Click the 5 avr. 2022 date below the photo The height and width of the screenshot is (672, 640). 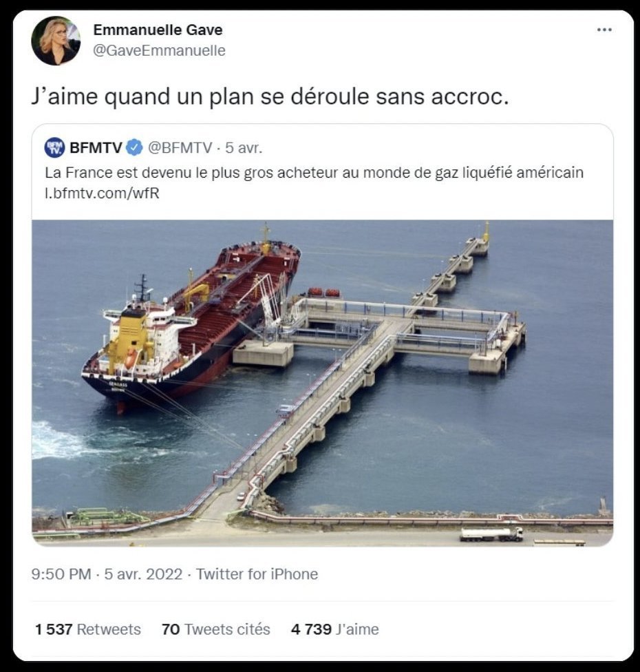(x=144, y=574)
